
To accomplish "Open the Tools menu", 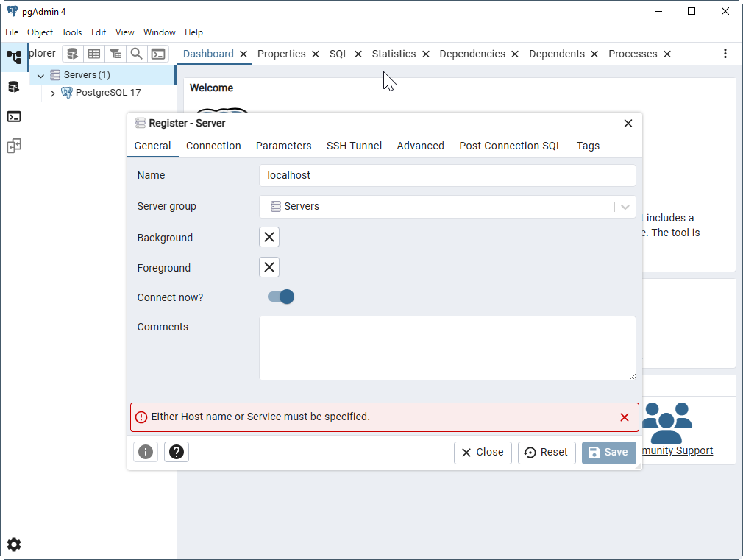I will pyautogui.click(x=71, y=32).
